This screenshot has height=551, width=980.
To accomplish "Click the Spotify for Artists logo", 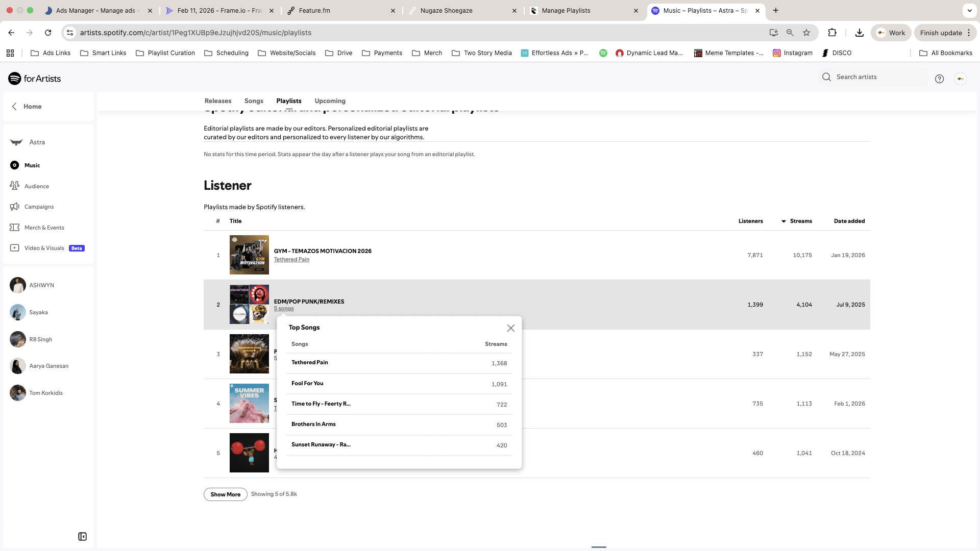I will tap(35, 79).
